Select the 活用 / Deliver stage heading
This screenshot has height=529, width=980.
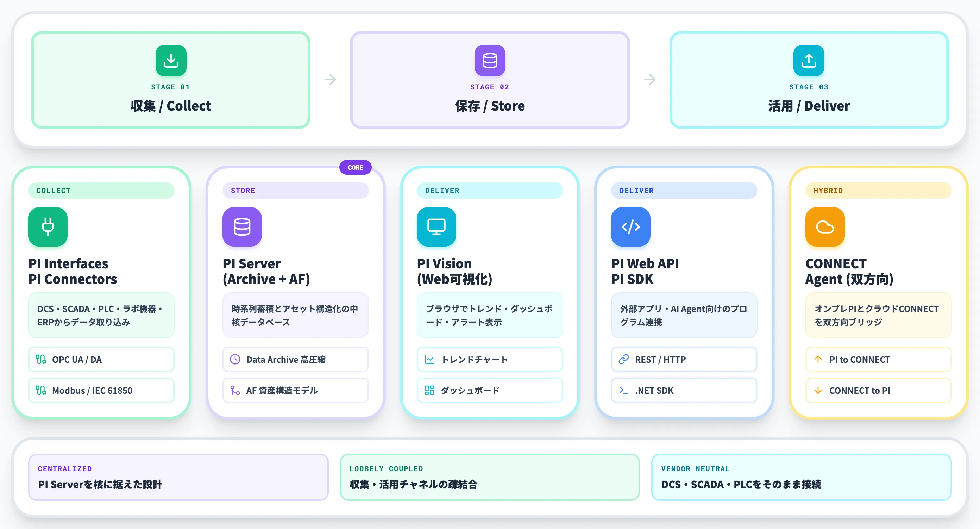809,106
